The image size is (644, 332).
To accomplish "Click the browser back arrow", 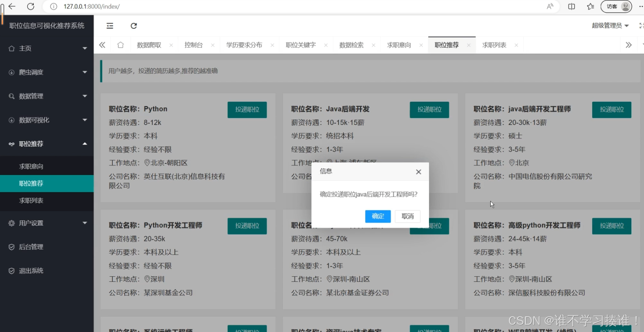I will click(12, 6).
